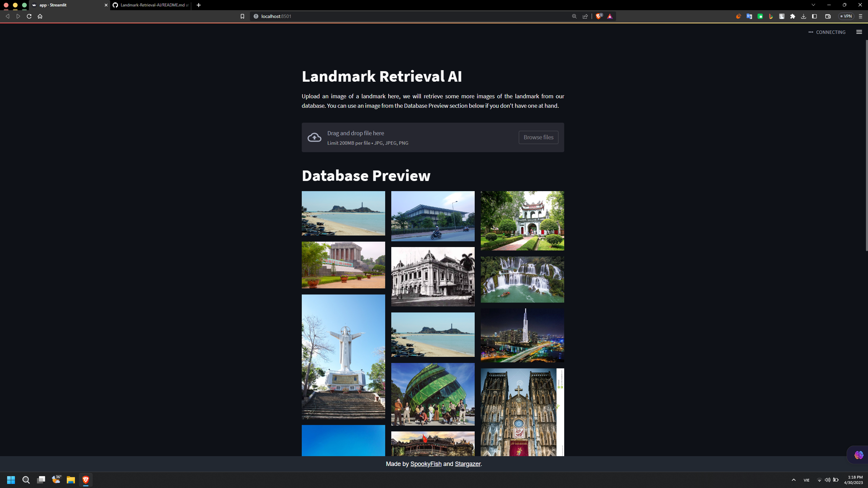Select the black-and-white opera house thumbnail
Screen dimensions: 868x488
(x=433, y=277)
